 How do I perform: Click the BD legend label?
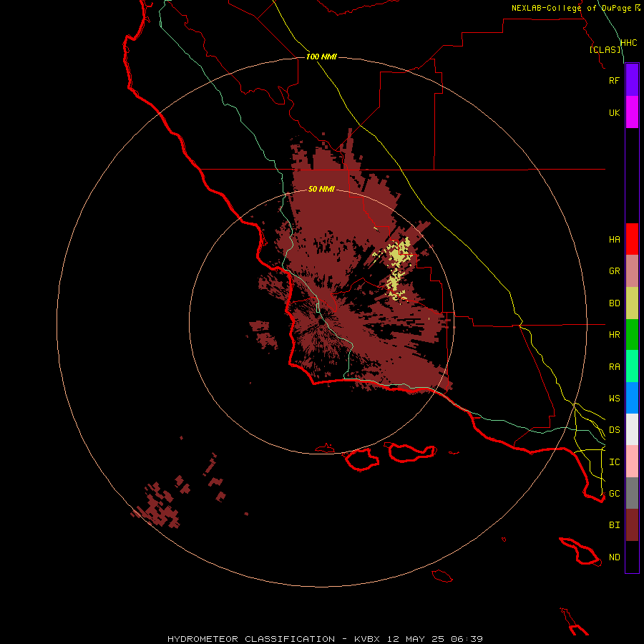(614, 303)
